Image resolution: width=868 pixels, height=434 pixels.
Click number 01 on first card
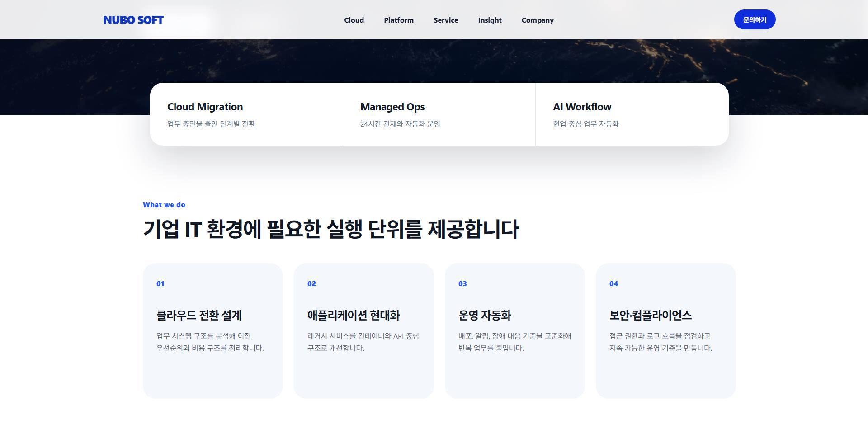click(x=160, y=283)
